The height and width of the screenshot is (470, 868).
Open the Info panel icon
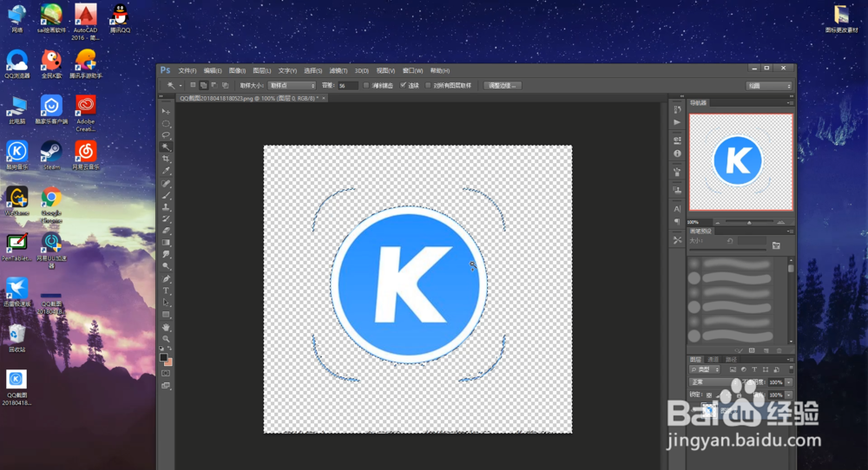[677, 153]
